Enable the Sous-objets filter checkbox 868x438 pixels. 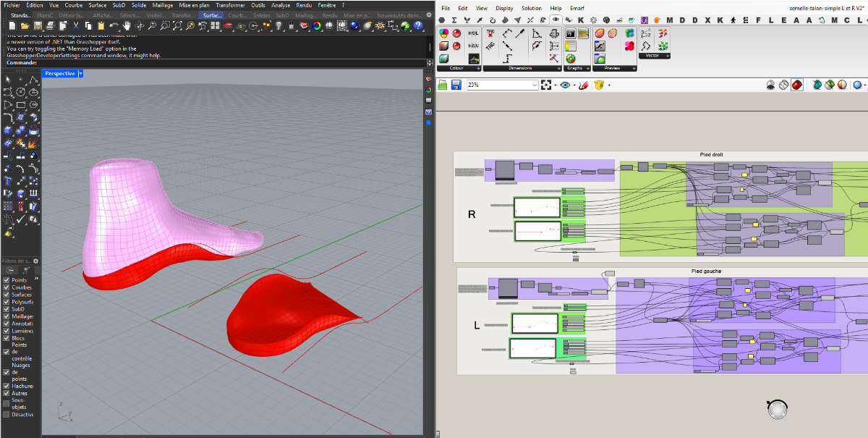pos(7,403)
